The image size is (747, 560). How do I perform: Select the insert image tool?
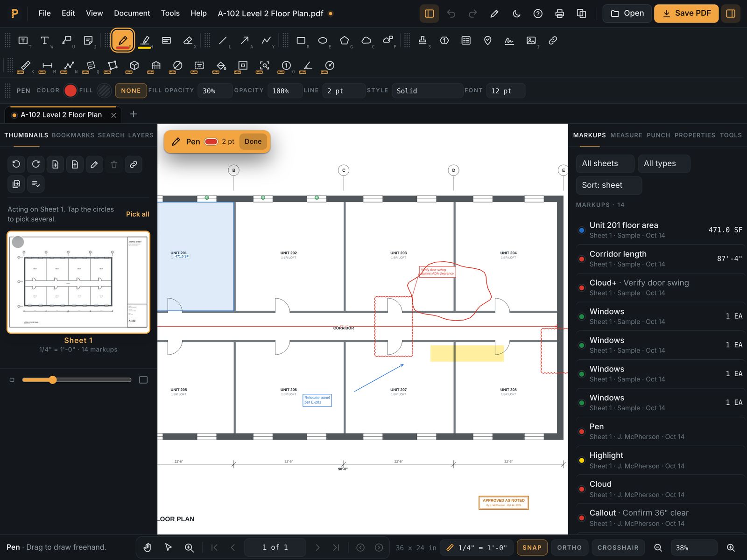tap(531, 41)
